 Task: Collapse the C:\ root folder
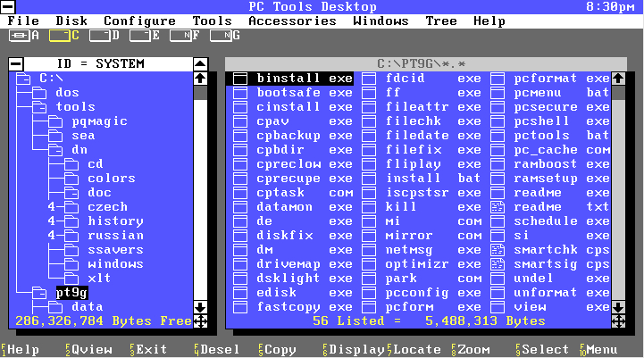23,79
